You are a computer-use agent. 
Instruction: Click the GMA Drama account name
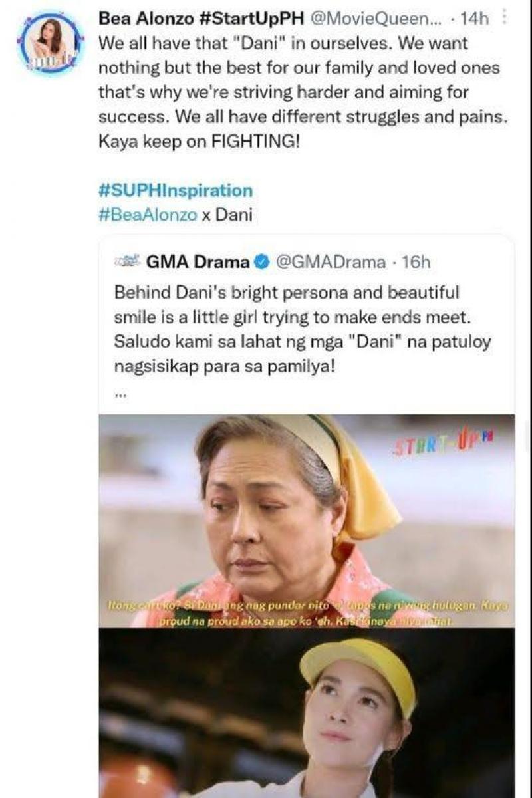click(x=197, y=262)
